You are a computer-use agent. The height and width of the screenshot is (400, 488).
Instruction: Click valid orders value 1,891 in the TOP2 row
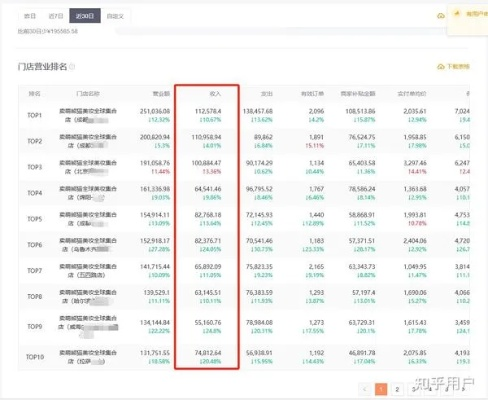(x=316, y=137)
